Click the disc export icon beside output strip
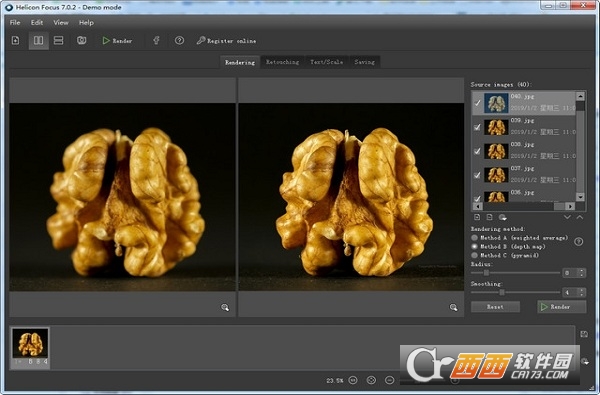Image resolution: width=600 pixels, height=395 pixels. pyautogui.click(x=585, y=361)
